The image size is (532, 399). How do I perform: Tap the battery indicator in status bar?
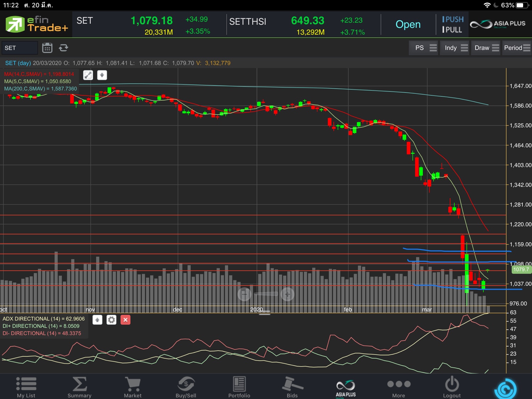coord(522,5)
